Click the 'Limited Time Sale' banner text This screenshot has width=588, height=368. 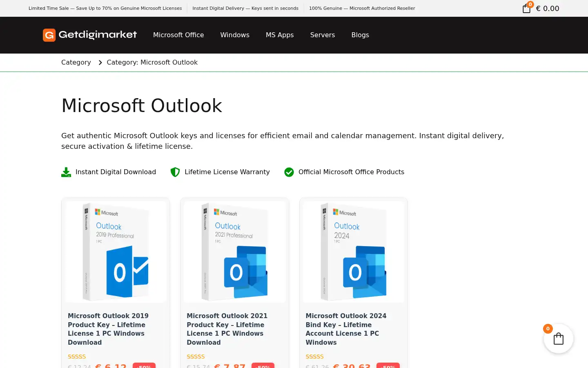(105, 8)
